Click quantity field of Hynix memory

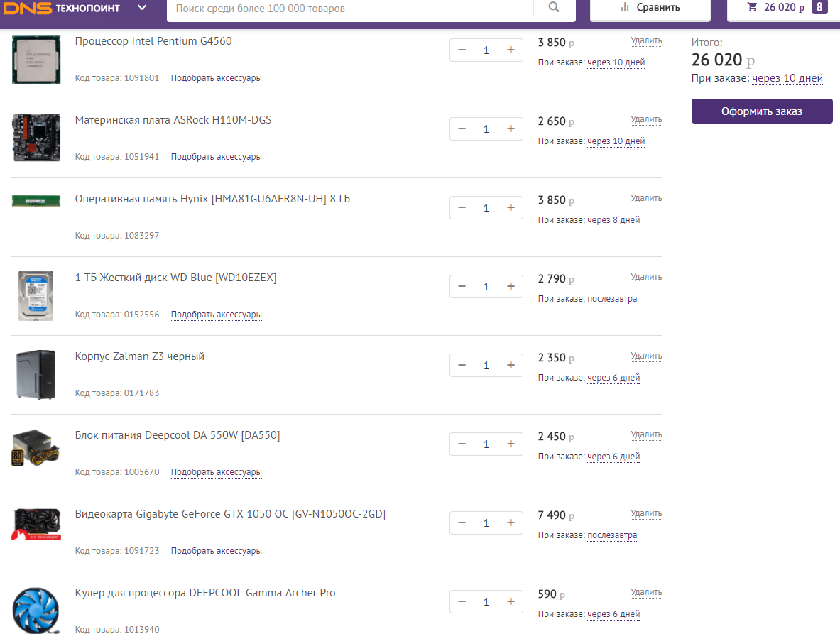486,208
